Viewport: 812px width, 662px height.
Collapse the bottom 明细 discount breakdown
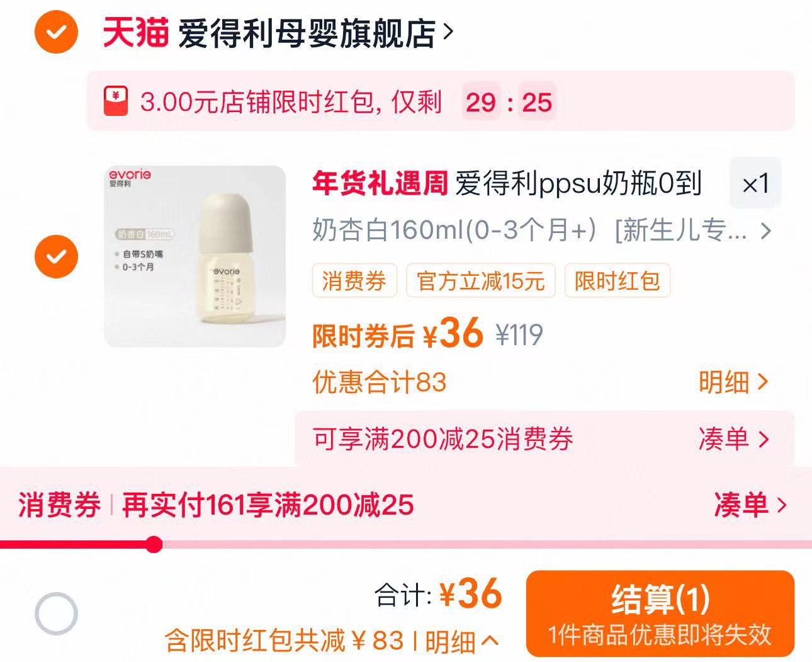click(x=462, y=642)
